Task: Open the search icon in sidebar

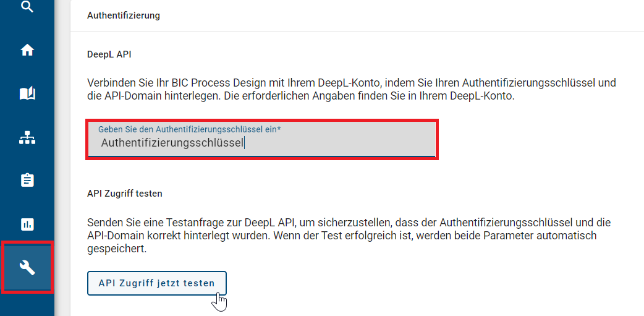Action: [27, 7]
